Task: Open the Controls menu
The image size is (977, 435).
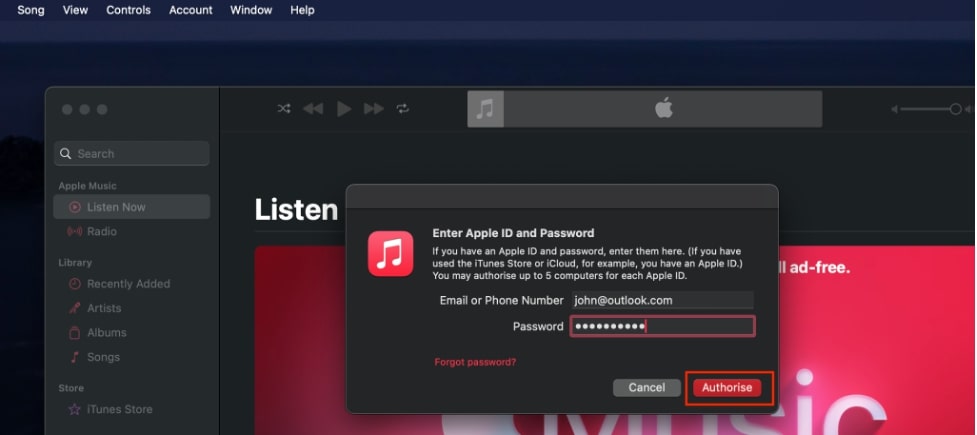Action: click(x=128, y=10)
